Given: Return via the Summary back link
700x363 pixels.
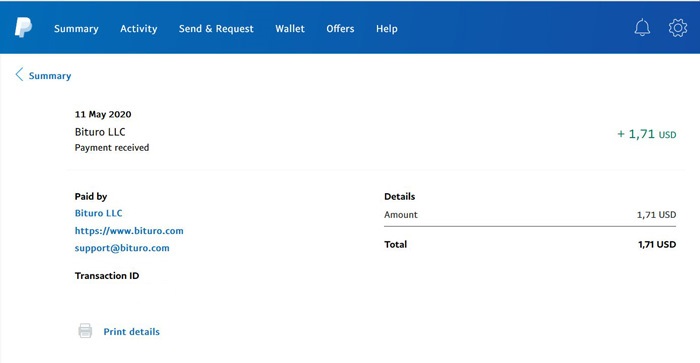Looking at the screenshot, I should [50, 75].
